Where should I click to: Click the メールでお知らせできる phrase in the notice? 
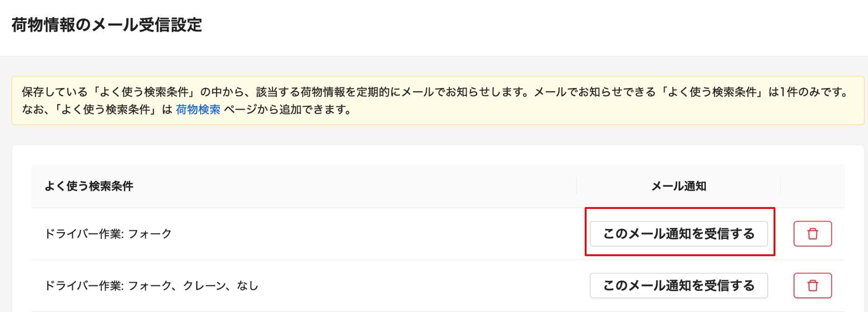tap(595, 92)
